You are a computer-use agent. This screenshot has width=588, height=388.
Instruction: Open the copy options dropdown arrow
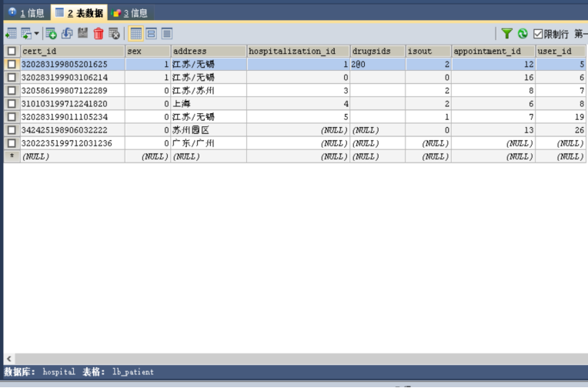click(x=36, y=34)
